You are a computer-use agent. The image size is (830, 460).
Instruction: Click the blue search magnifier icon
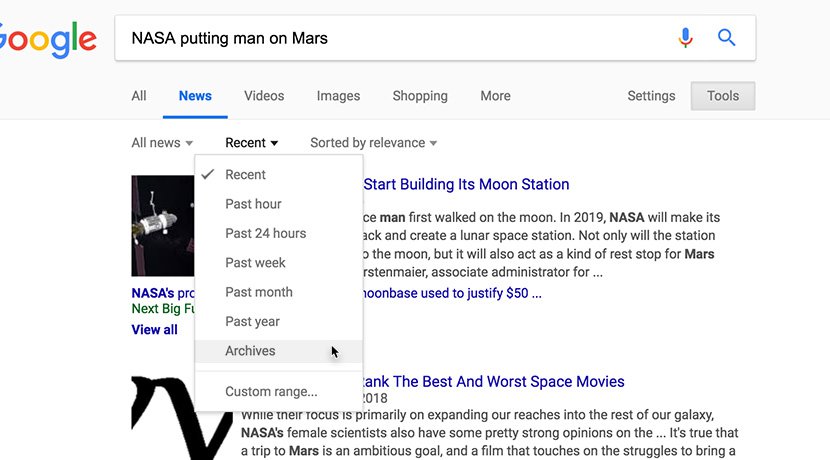point(726,38)
